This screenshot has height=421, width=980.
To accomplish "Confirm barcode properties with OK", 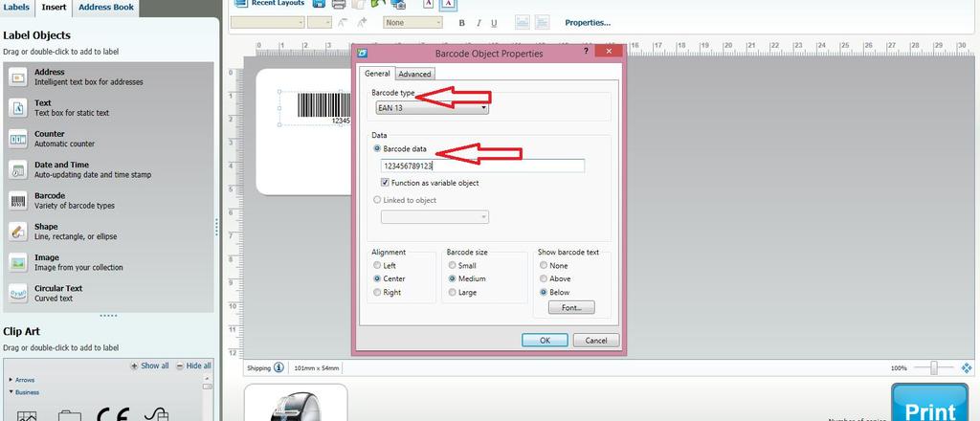I will pyautogui.click(x=545, y=341).
